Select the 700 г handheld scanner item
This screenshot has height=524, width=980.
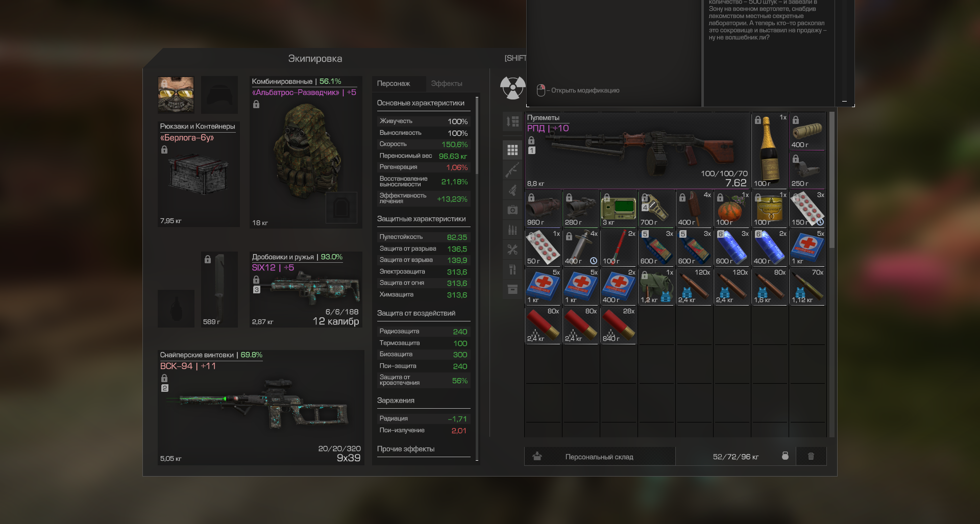tap(656, 209)
